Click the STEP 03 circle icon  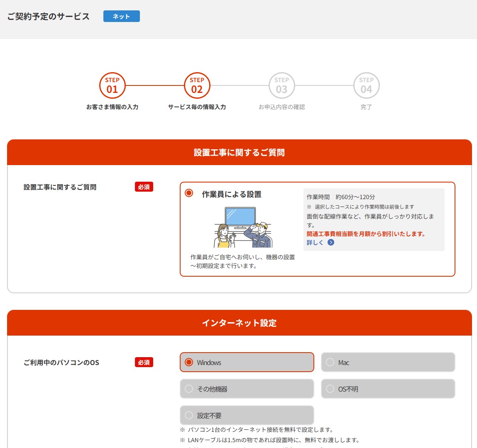(281, 85)
